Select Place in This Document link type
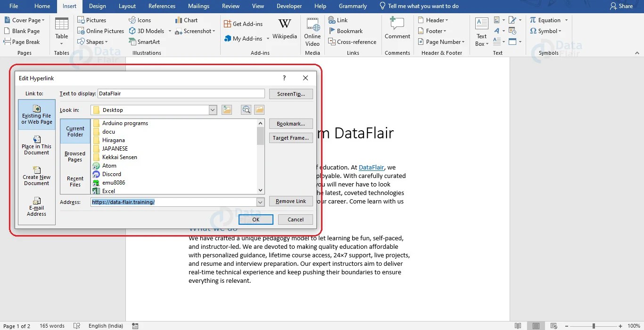 pos(36,146)
